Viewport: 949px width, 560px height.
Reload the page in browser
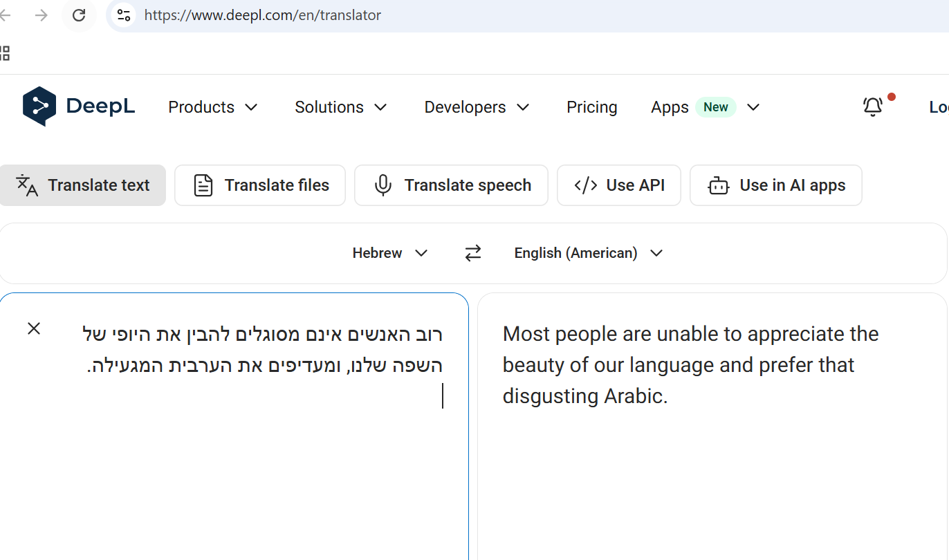pyautogui.click(x=79, y=15)
